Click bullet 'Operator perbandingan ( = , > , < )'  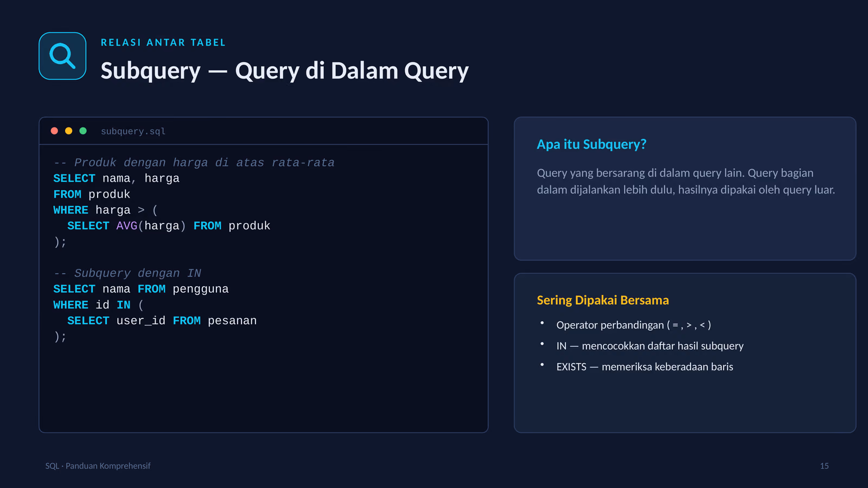coord(634,325)
